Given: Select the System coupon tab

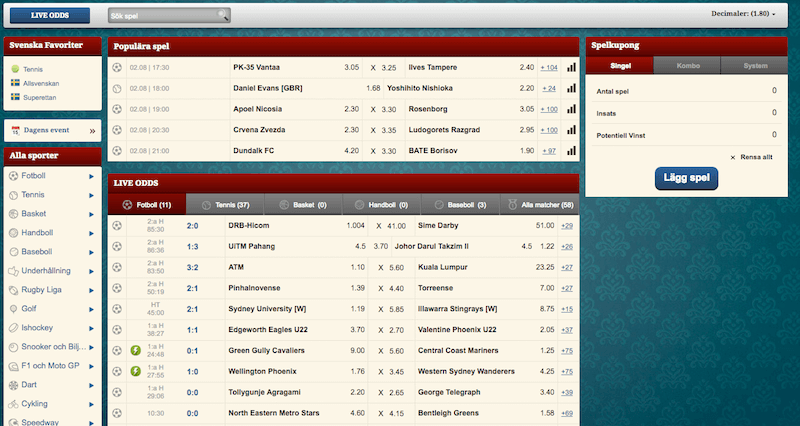Looking at the screenshot, I should point(755,66).
